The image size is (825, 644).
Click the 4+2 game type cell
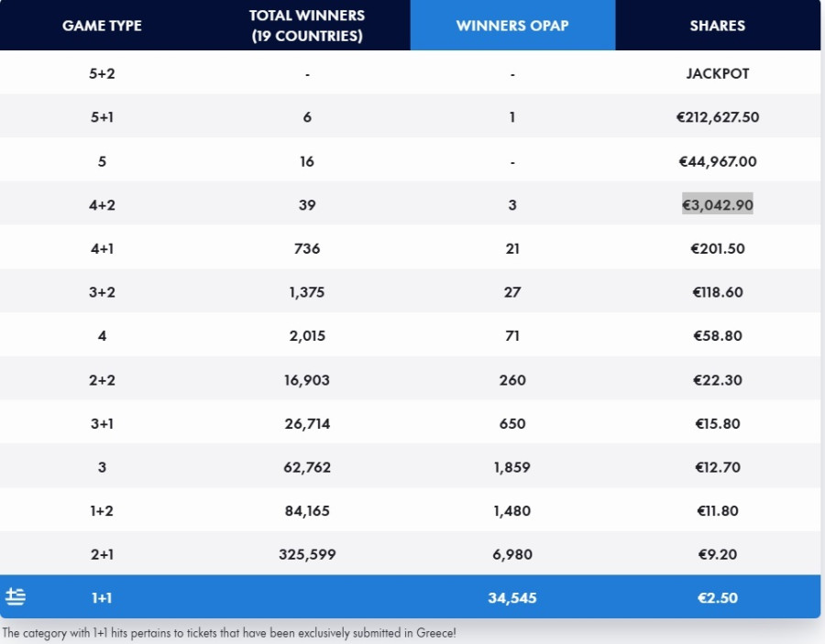[102, 205]
